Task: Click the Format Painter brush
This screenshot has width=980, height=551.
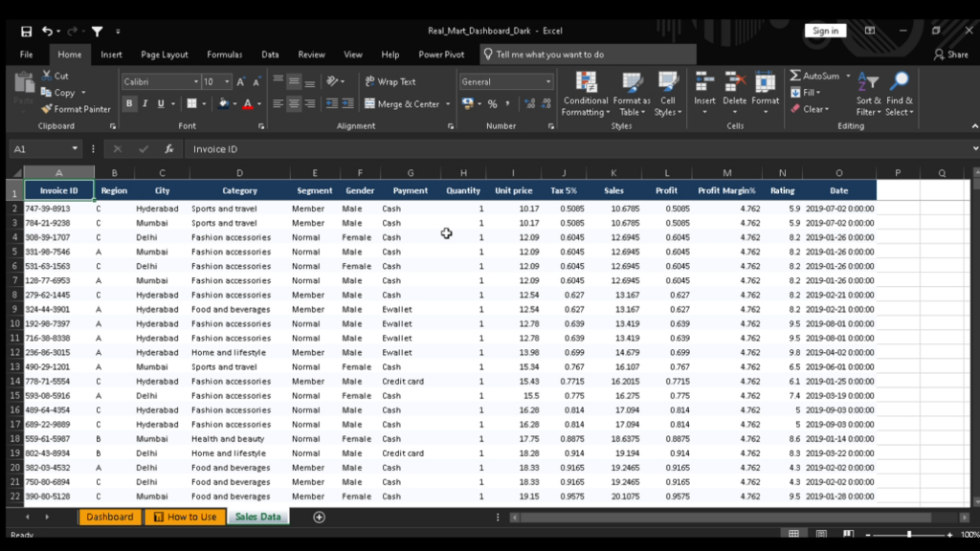Action: coord(46,109)
